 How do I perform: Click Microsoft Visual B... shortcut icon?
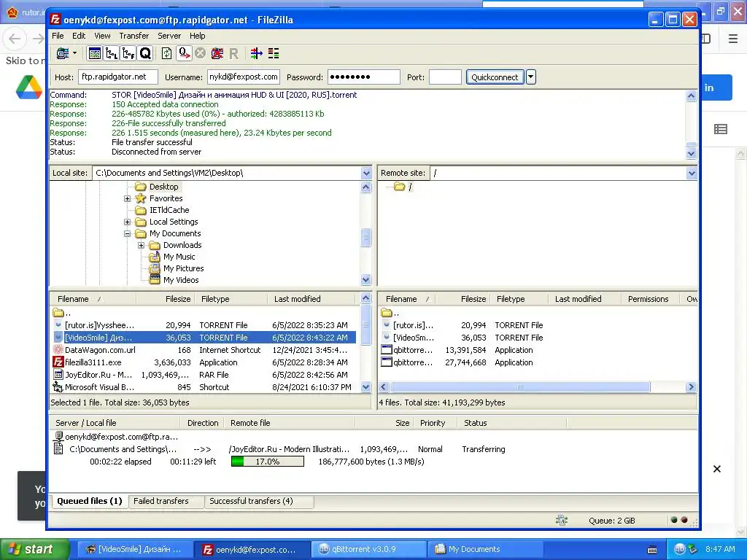point(58,387)
